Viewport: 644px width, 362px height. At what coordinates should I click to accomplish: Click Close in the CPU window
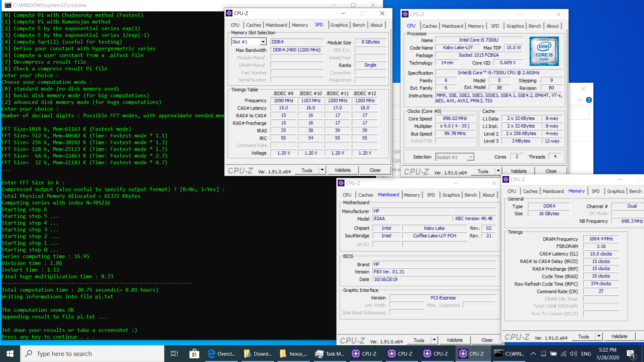[x=551, y=171]
